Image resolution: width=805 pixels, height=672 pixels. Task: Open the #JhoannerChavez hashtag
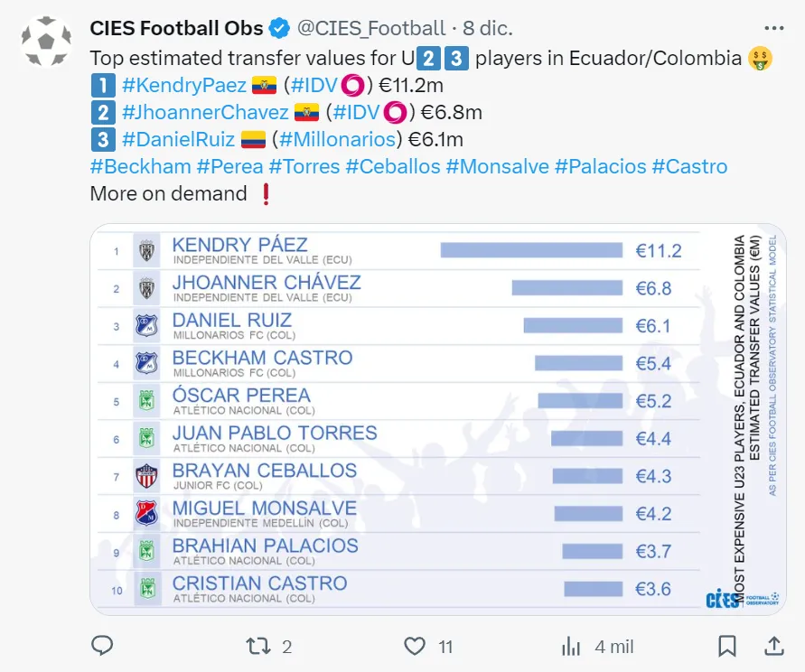click(207, 113)
